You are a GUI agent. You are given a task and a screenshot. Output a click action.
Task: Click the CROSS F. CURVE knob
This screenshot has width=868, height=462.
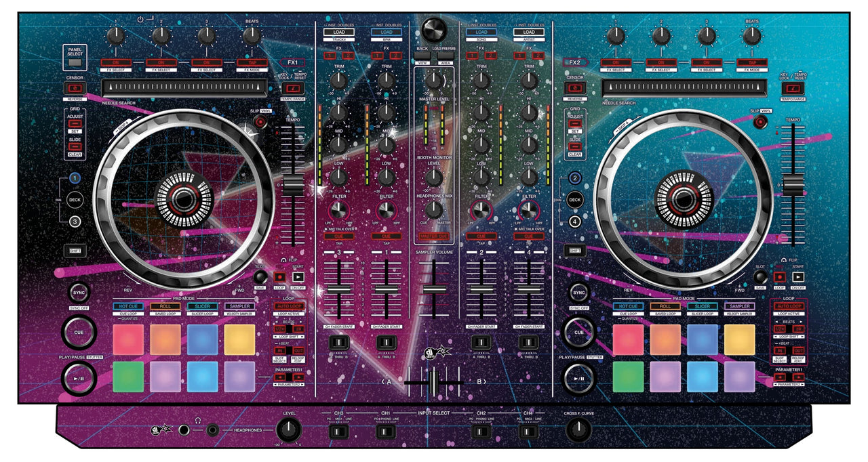[x=578, y=429]
